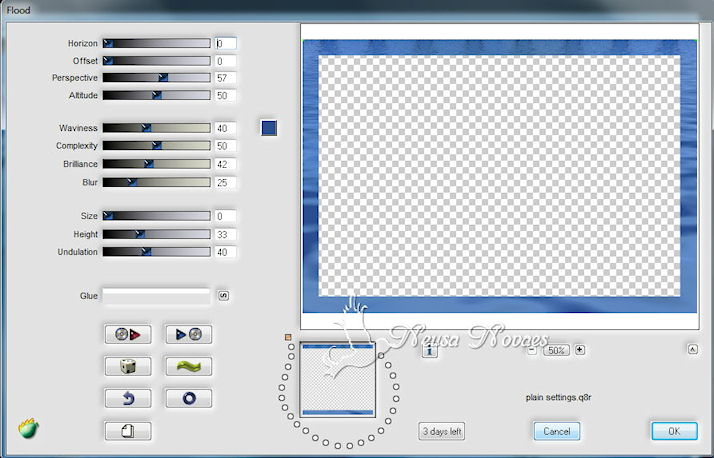Click the Undulation value field
The height and width of the screenshot is (458, 714).
(226, 252)
